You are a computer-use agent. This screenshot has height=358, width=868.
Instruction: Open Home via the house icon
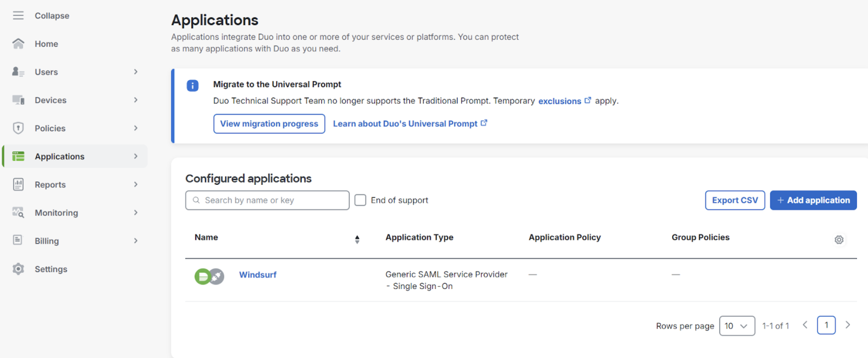coord(18,44)
